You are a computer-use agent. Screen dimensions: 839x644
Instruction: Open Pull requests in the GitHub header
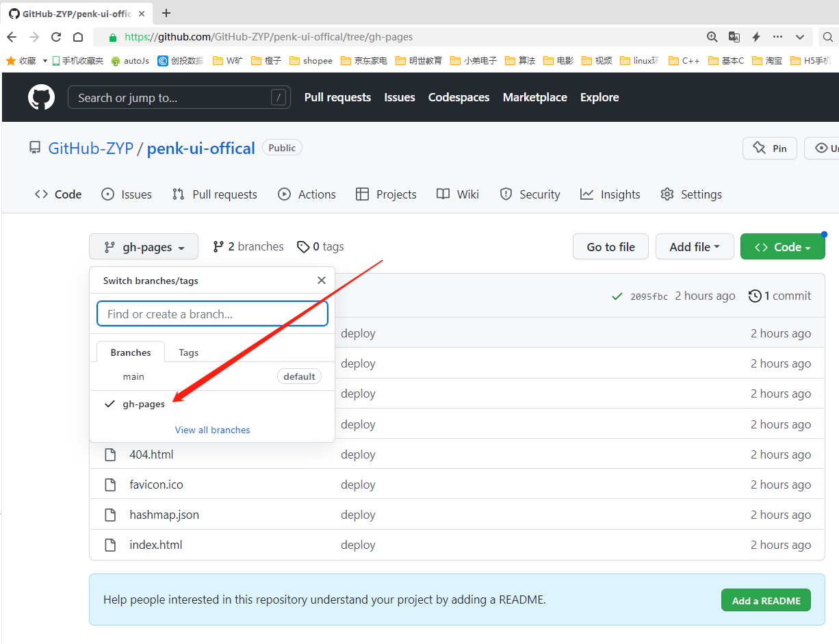tap(337, 97)
